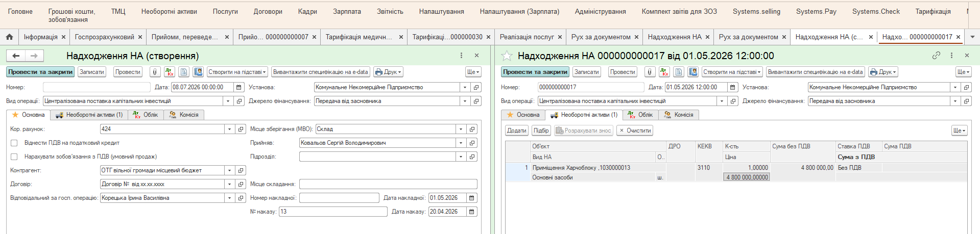Viewport: 980px width, 234px height.
Task: Switch to Основна tab in right document
Action: pos(523,115)
